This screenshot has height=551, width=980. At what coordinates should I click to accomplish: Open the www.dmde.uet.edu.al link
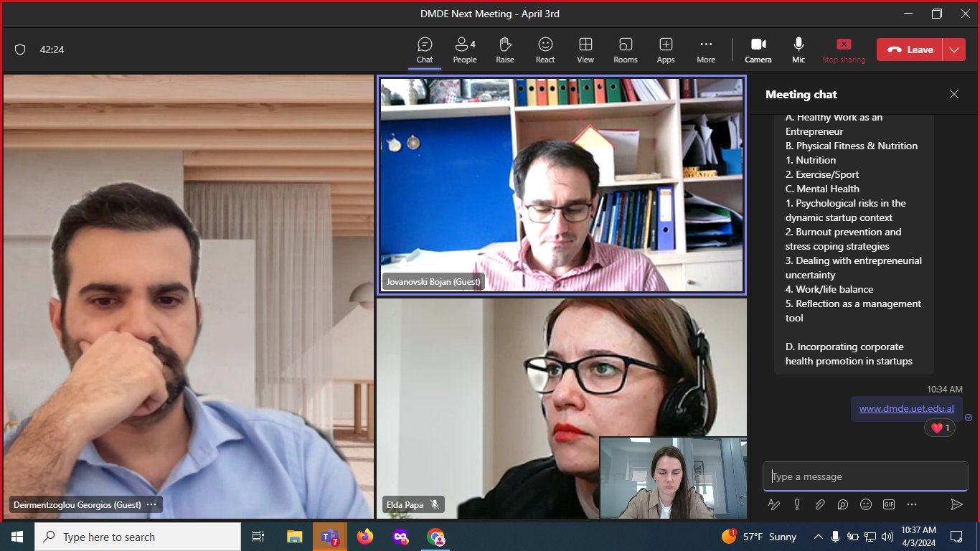click(906, 409)
